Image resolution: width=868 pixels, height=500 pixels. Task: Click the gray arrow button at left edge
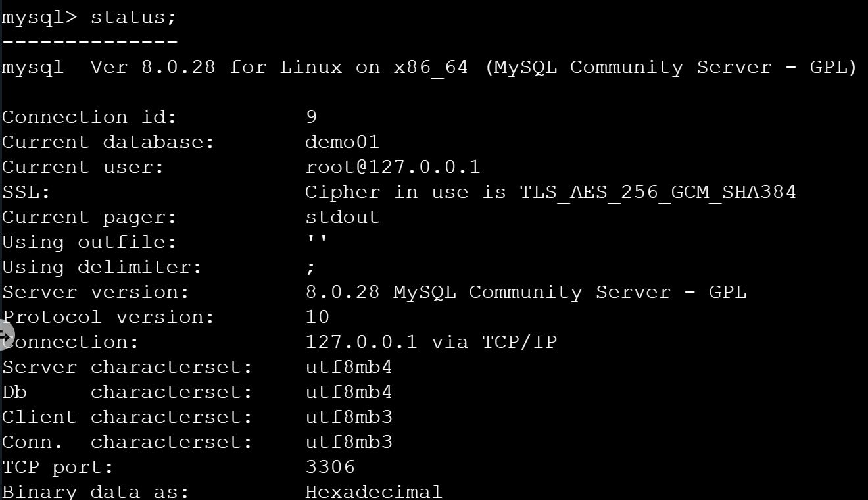5,336
